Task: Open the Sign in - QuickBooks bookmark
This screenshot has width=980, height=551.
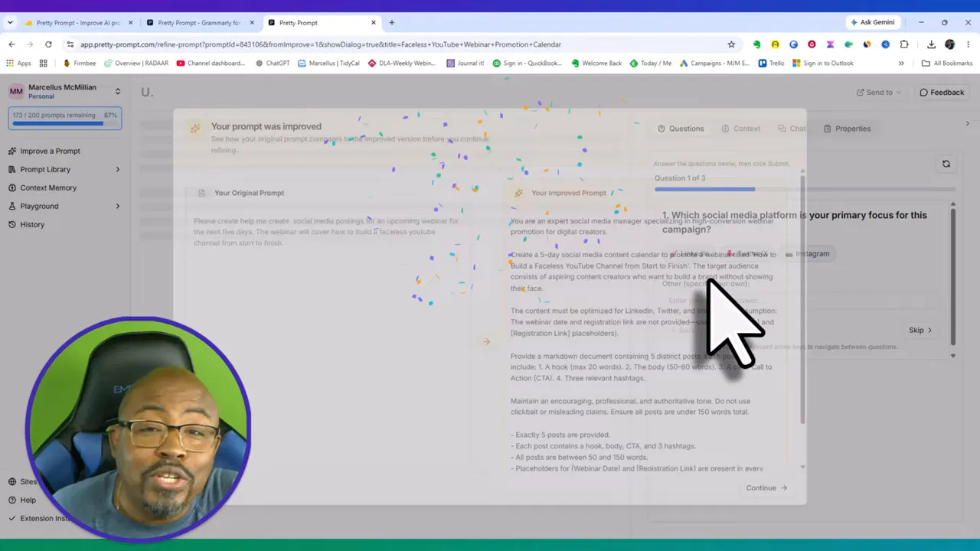Action: pyautogui.click(x=527, y=64)
